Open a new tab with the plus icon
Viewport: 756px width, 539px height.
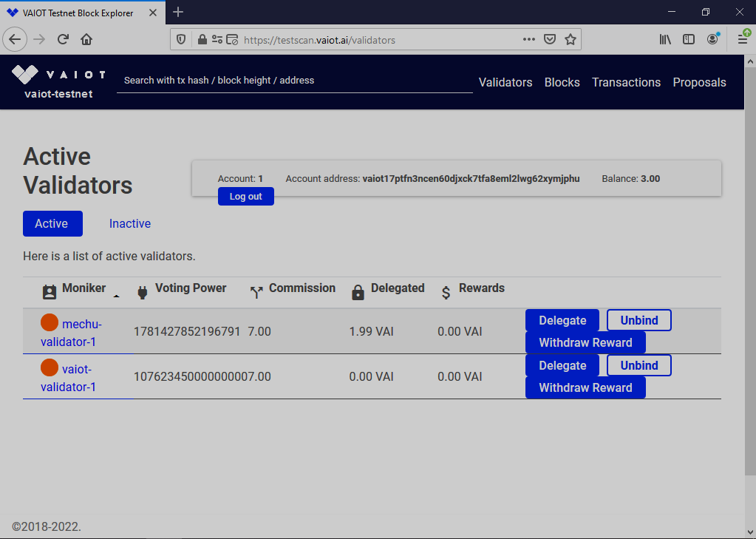[x=178, y=12]
